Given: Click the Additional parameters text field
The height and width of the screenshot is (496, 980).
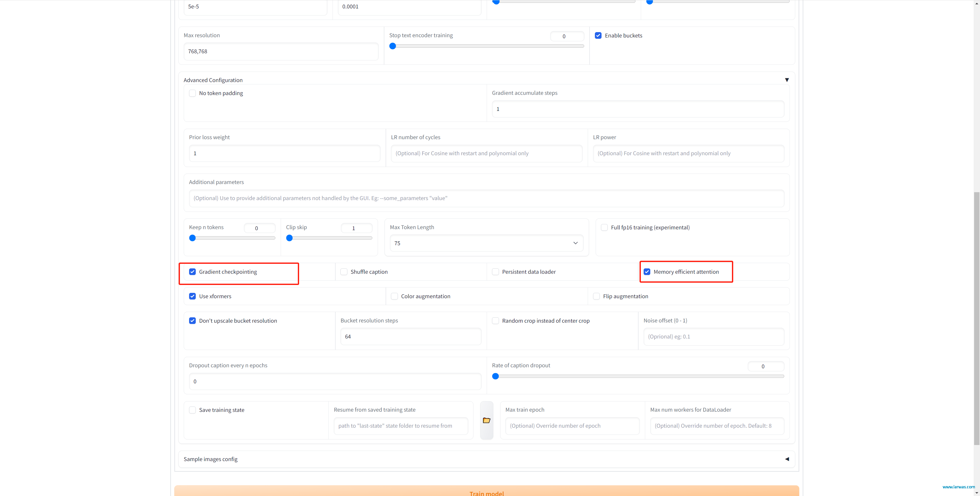Looking at the screenshot, I should [487, 198].
